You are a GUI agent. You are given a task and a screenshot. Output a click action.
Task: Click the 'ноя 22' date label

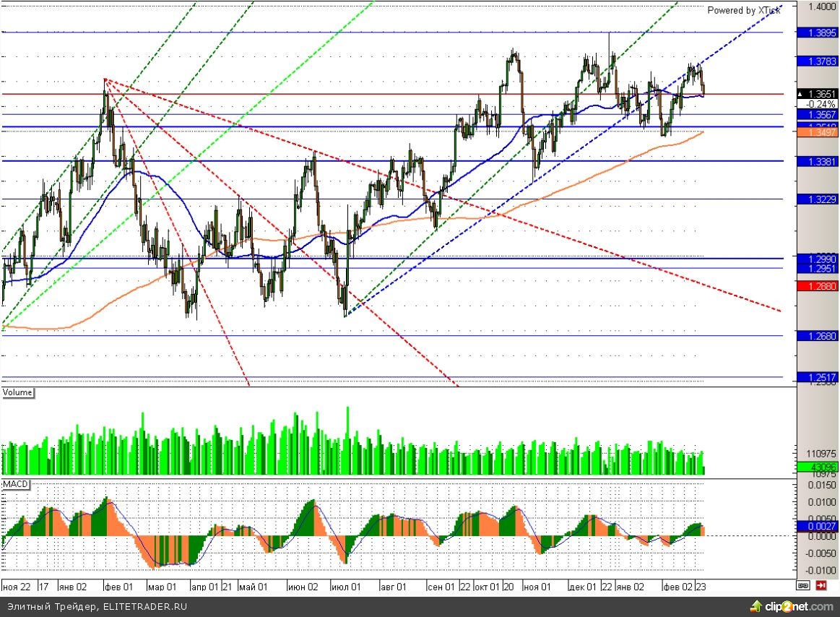coord(17,587)
